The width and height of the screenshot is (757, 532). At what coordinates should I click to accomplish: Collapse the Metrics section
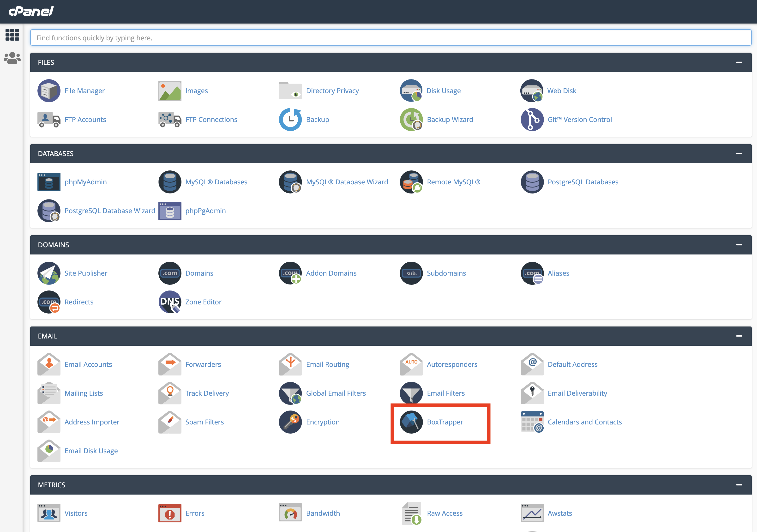pos(739,485)
